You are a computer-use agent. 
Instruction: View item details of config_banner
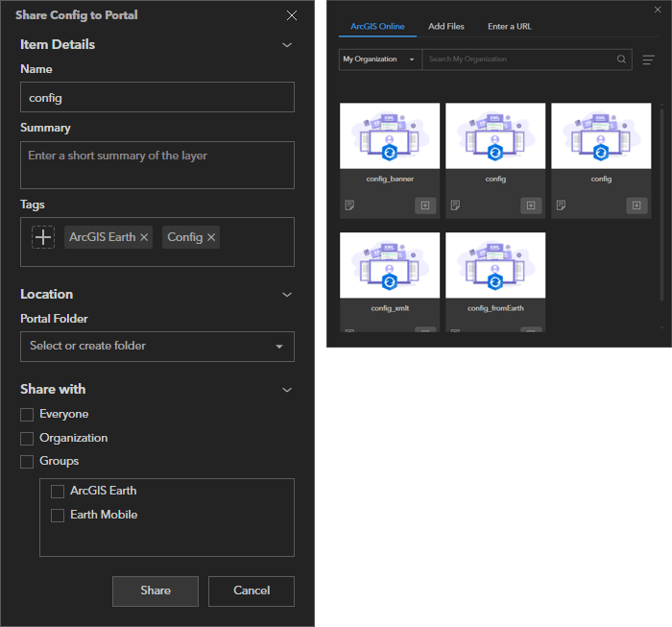[349, 205]
